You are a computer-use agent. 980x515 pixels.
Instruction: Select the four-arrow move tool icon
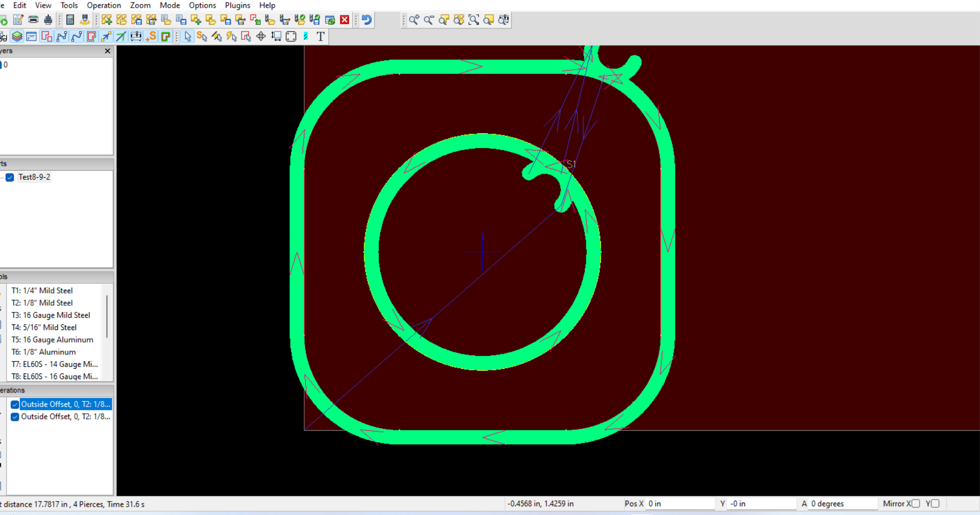point(261,37)
